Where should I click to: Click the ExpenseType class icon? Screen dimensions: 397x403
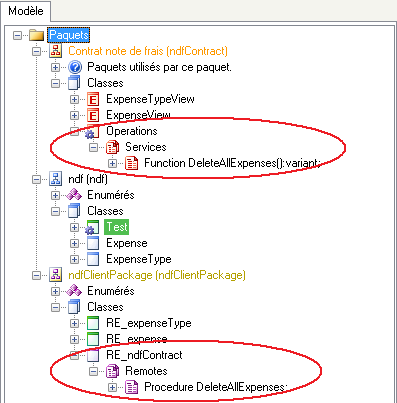point(93,259)
